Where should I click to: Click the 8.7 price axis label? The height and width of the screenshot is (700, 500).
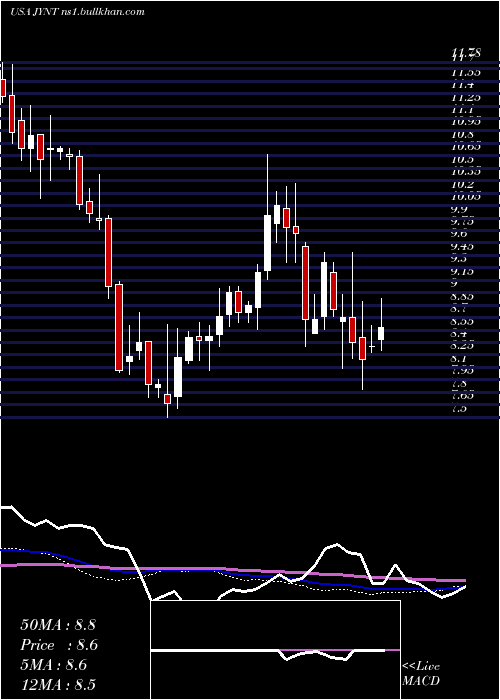pyautogui.click(x=459, y=309)
